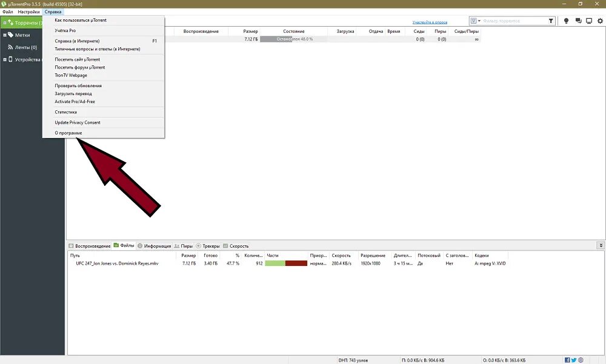Switch to the Трекеры tab
Image resolution: width=606 pixels, height=364 pixels.
point(207,246)
